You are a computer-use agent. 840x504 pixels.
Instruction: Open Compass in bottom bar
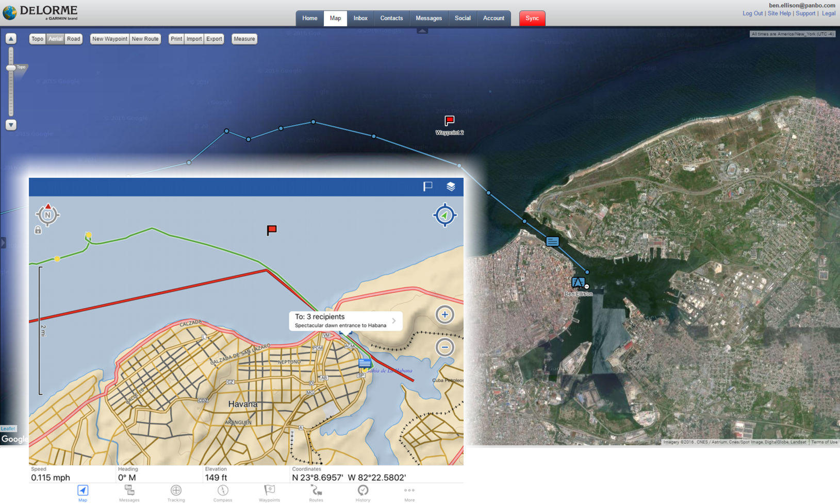(223, 493)
